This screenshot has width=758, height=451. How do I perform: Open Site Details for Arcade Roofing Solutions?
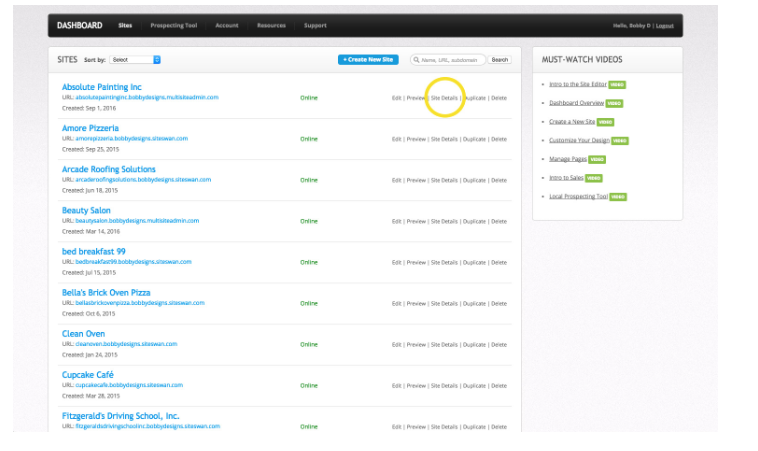click(x=444, y=180)
